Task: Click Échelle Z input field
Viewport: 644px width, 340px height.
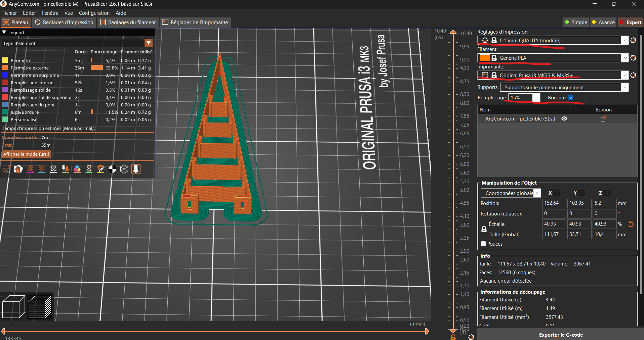Action: point(604,224)
